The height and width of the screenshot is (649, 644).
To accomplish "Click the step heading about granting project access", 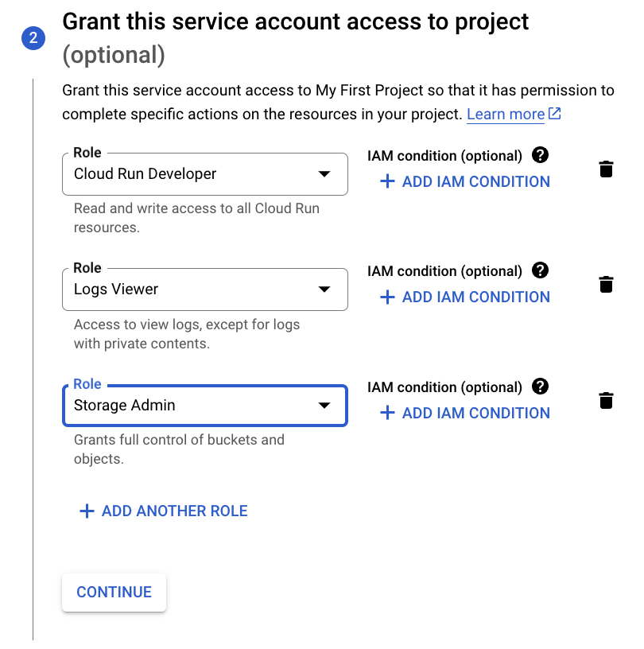I will pyautogui.click(x=295, y=21).
